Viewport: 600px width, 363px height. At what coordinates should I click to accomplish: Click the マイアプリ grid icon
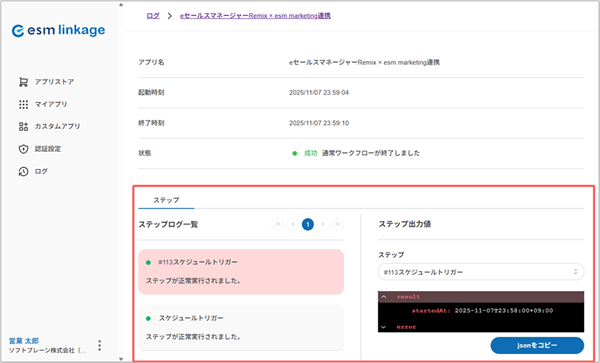(23, 104)
